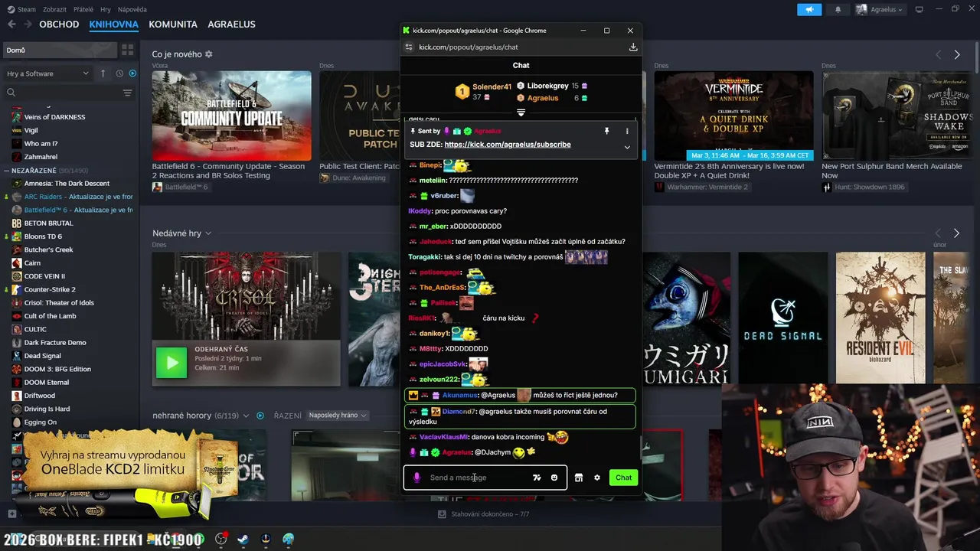Show next recent games arrow

click(x=956, y=233)
